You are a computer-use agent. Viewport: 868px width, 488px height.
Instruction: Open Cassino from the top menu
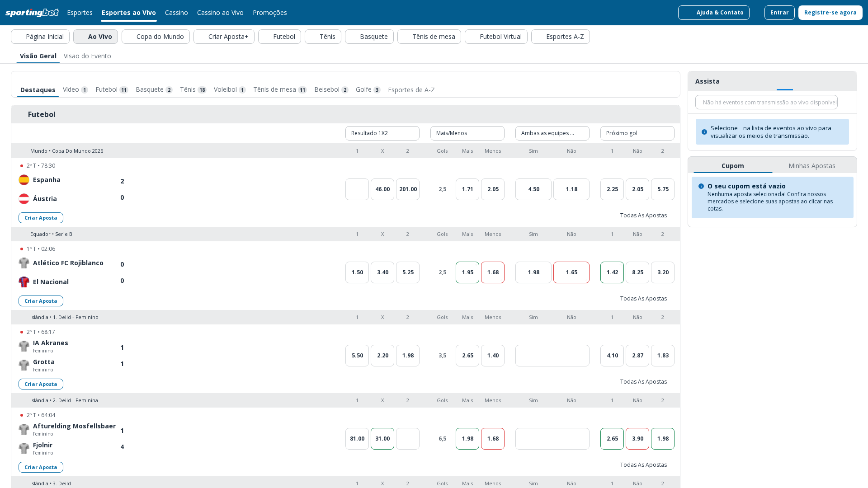[176, 13]
